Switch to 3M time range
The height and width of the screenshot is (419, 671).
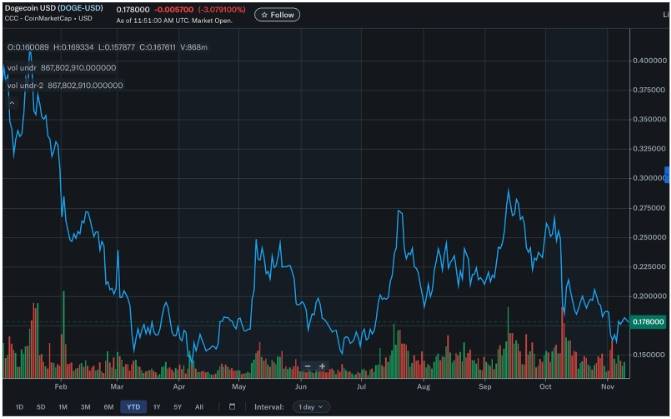click(85, 407)
